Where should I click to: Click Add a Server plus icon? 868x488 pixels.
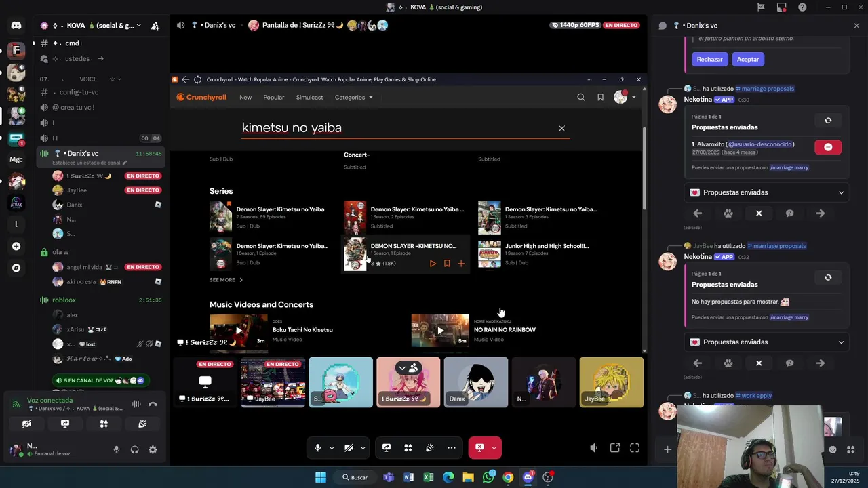pos(16,246)
